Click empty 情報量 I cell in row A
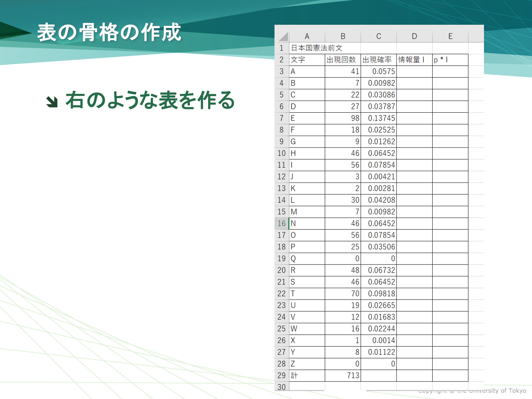The width and height of the screenshot is (532, 399). coord(415,71)
